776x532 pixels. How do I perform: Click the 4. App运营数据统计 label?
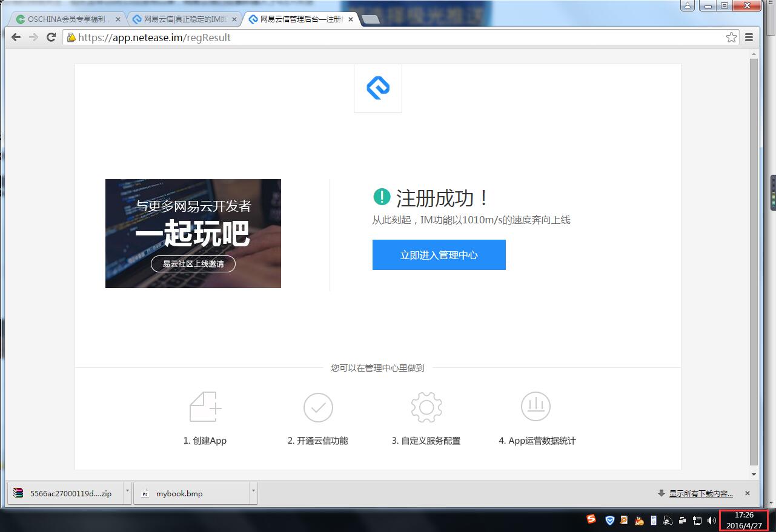[537, 441]
